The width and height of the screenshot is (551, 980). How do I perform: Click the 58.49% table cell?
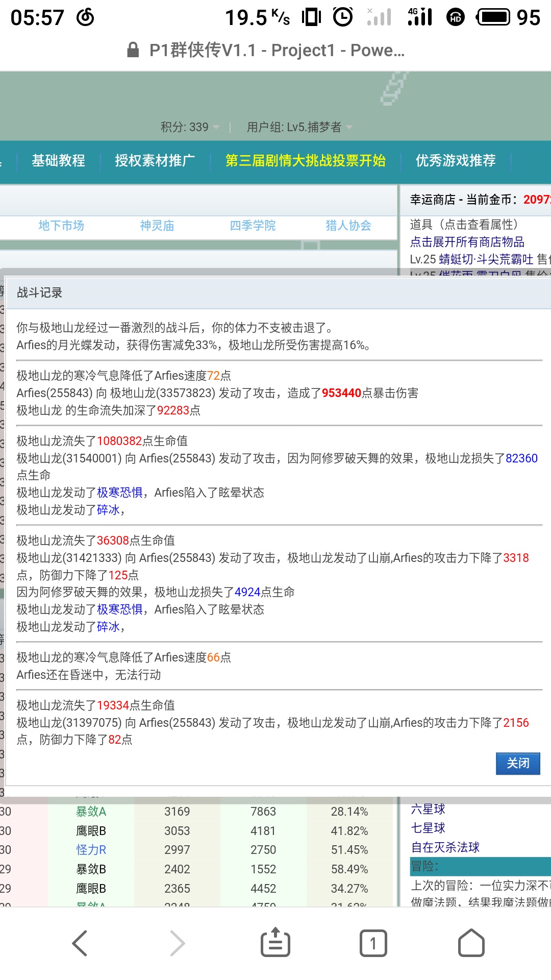pos(349,869)
